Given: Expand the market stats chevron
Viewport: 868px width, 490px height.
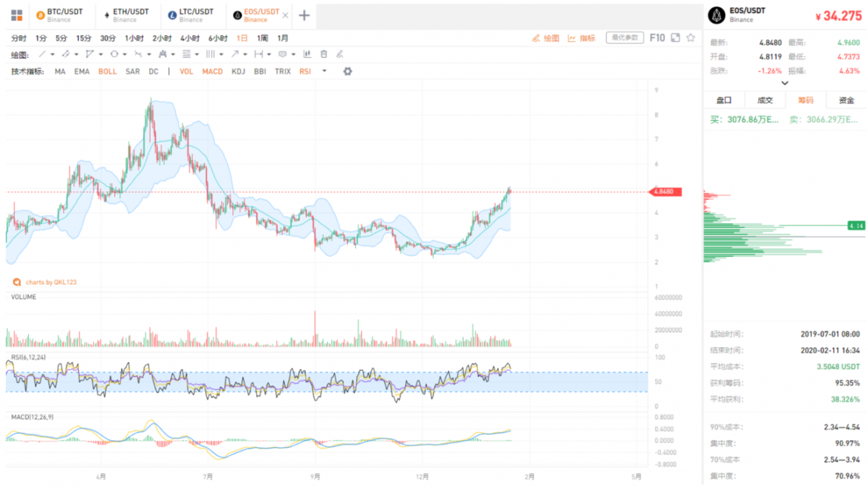Looking at the screenshot, I should pyautogui.click(x=785, y=83).
